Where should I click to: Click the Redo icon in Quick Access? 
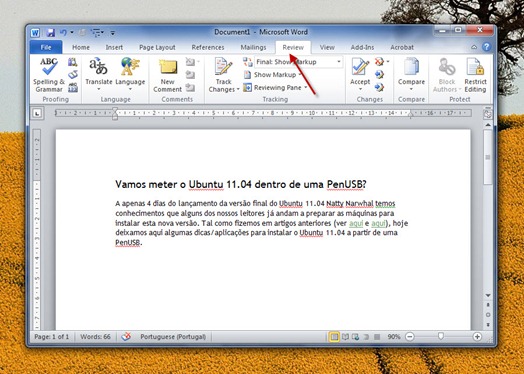pyautogui.click(x=82, y=32)
